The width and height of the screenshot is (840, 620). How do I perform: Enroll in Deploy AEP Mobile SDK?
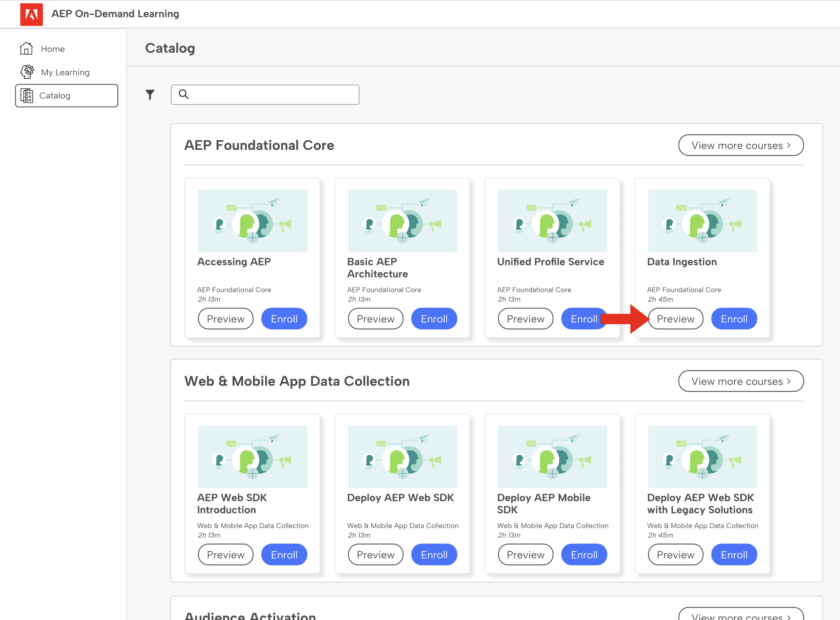click(x=584, y=555)
